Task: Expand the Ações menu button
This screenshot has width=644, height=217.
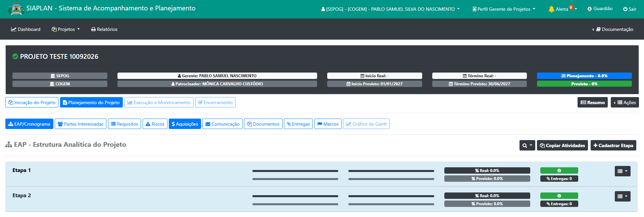Action: coord(625,102)
